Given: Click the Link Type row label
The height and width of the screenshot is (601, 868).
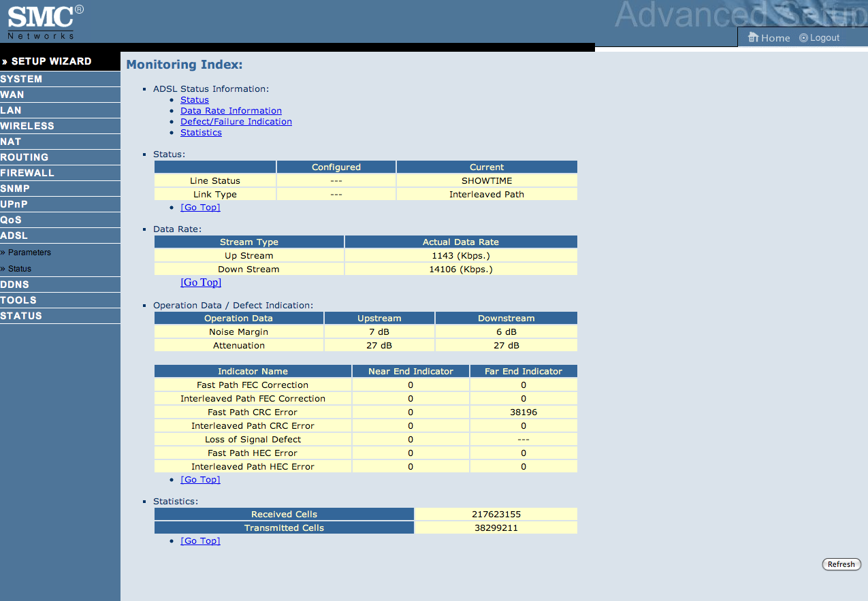Looking at the screenshot, I should (215, 195).
